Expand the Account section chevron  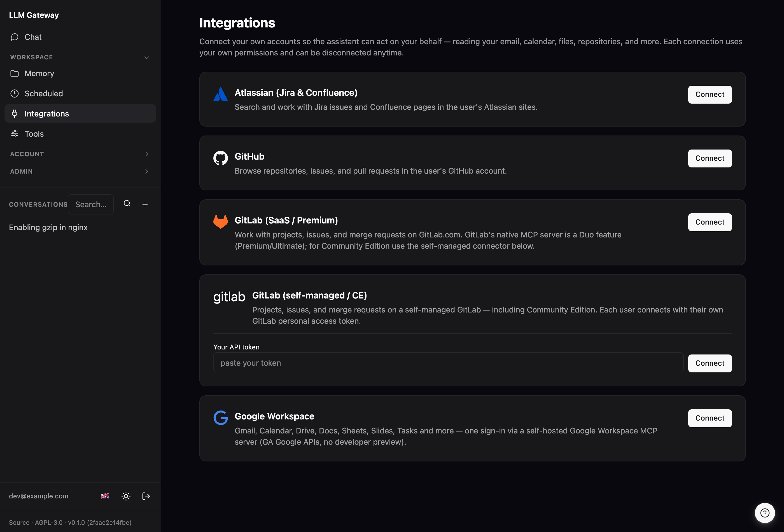[146, 154]
